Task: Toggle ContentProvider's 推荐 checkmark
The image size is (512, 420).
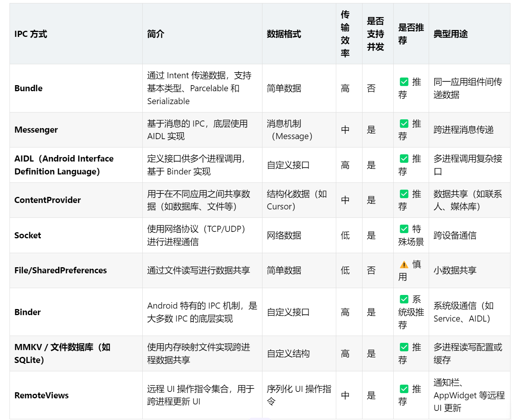Action: click(x=404, y=194)
